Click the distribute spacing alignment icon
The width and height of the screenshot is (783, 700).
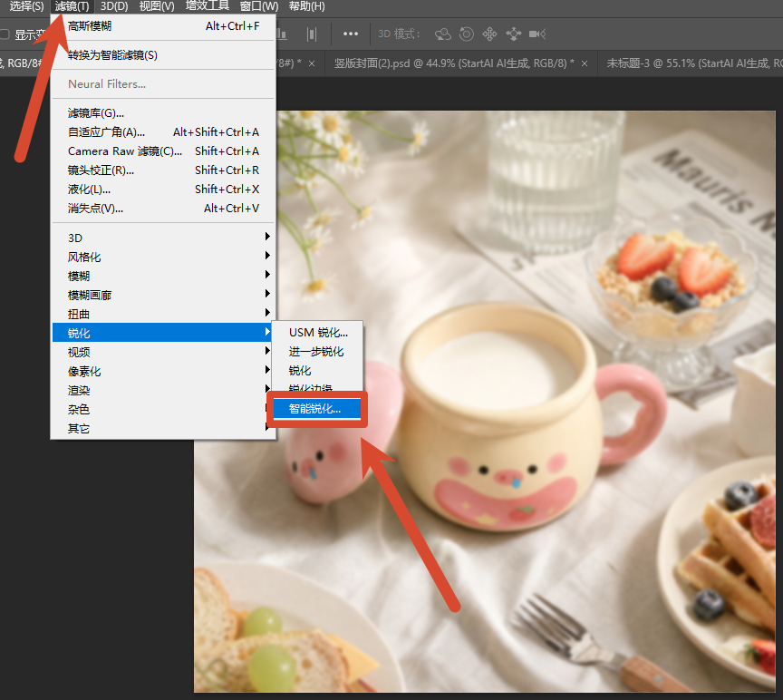coord(312,34)
